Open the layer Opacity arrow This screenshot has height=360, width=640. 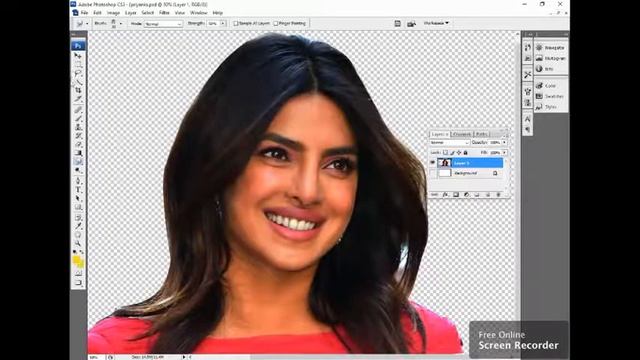[504, 142]
